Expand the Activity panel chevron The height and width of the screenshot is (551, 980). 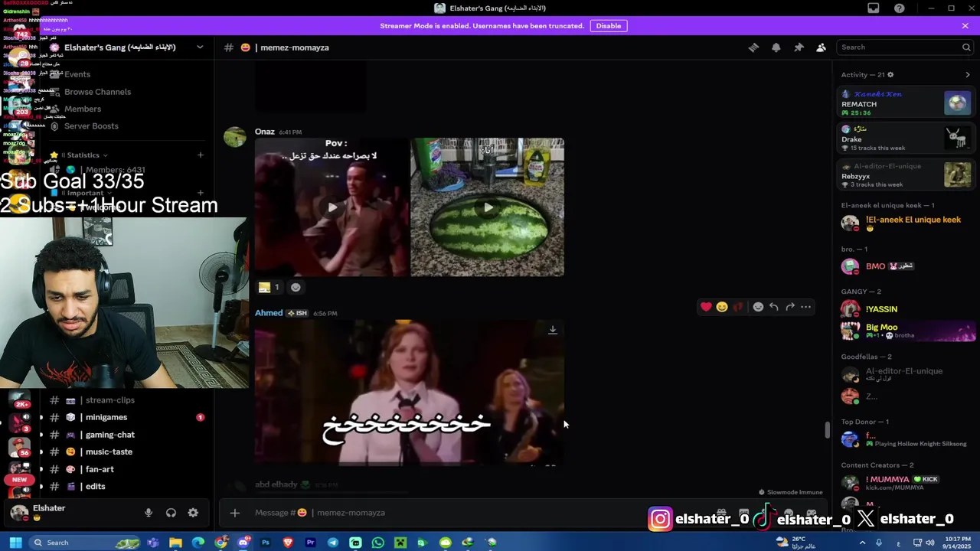tap(967, 74)
